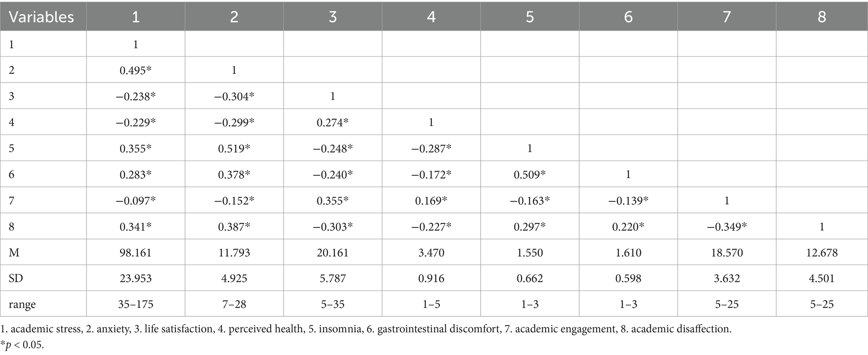Select correlation value −0.304*

point(234,96)
